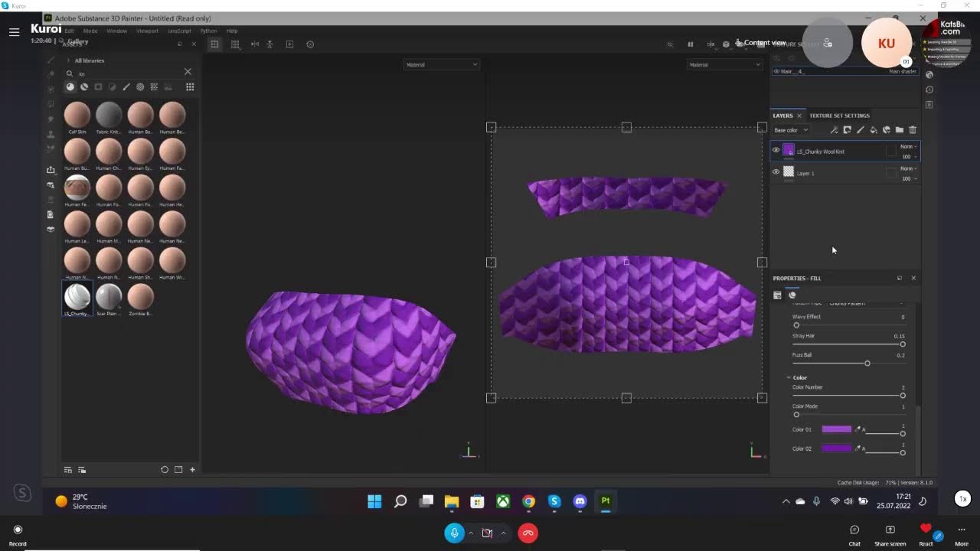Viewport: 980px width, 551px height.
Task: Click the Windows Start button
Action: pyautogui.click(x=374, y=501)
